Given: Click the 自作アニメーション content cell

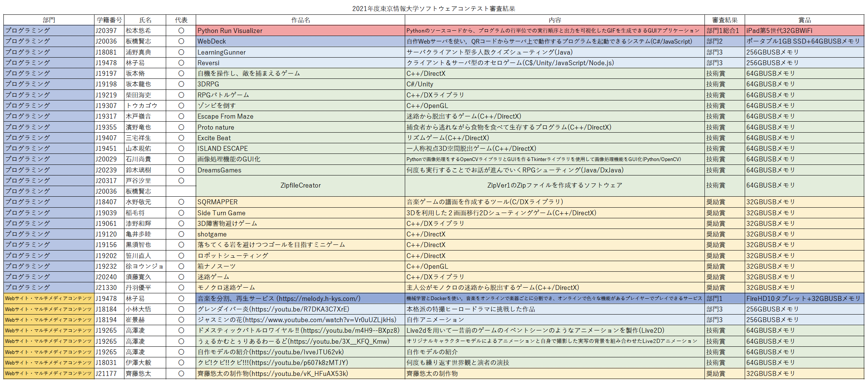Looking at the screenshot, I should [555, 320].
